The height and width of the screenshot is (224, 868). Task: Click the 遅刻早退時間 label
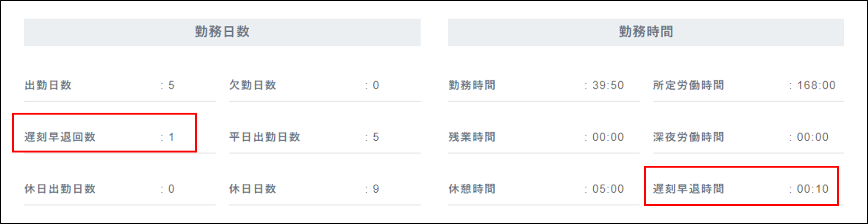pos(688,189)
